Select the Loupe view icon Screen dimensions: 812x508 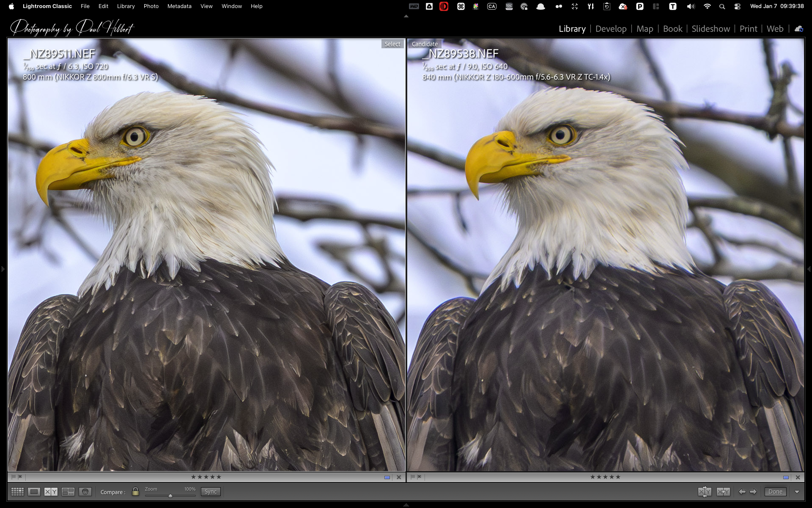click(x=34, y=491)
